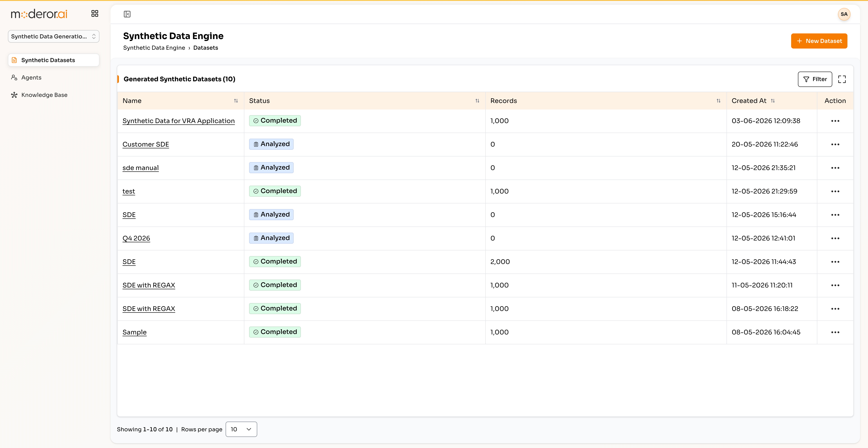Open test dataset link
868x448 pixels.
point(129,191)
